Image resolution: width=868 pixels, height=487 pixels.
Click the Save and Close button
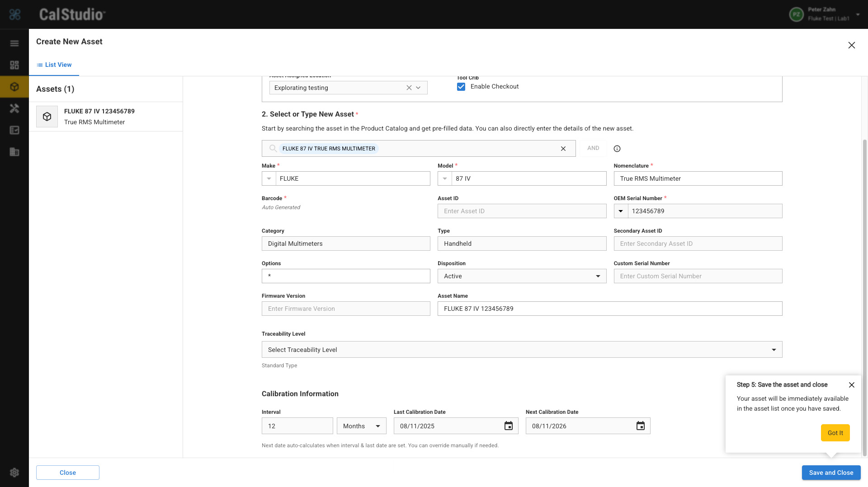[x=831, y=473]
